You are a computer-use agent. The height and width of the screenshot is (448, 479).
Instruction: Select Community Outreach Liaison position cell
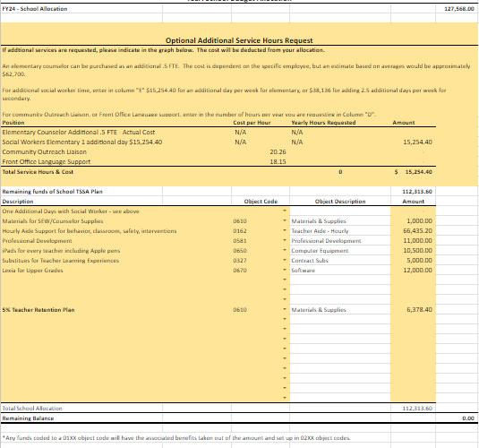pyautogui.click(x=44, y=151)
